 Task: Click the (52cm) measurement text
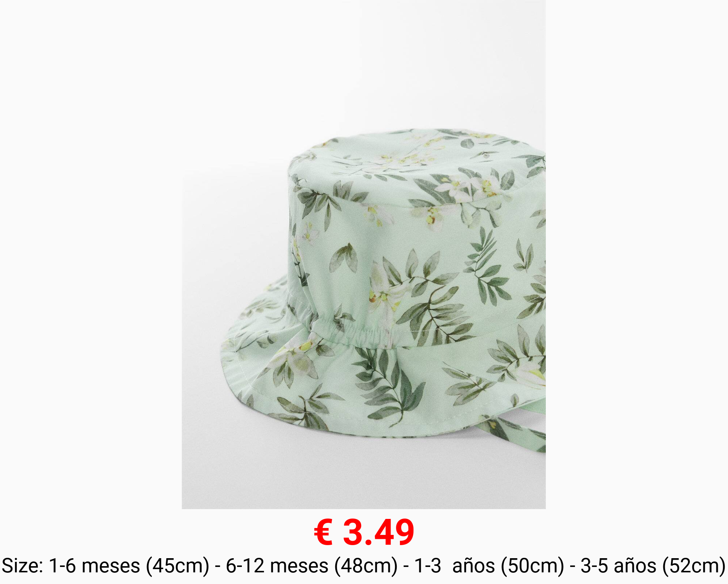coord(694,566)
